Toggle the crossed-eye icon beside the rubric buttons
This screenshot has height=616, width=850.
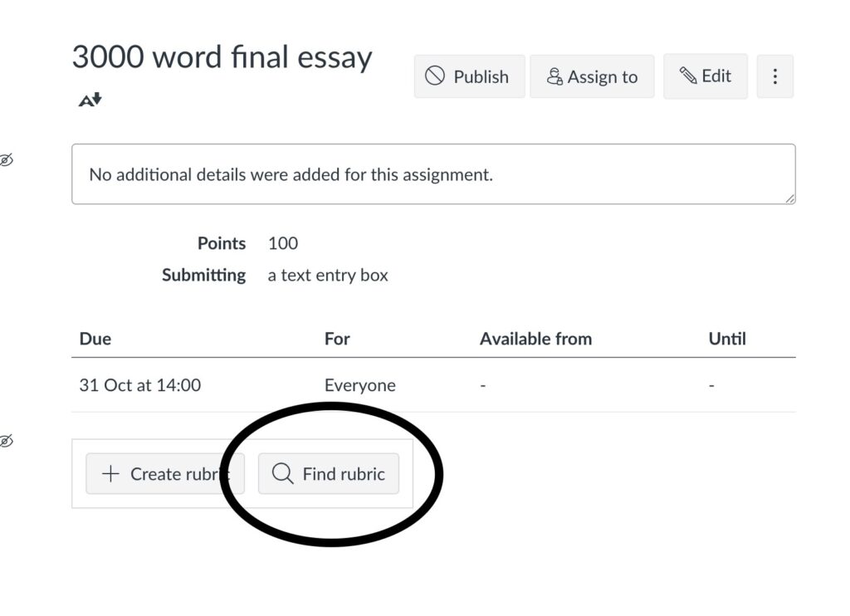pyautogui.click(x=6, y=441)
